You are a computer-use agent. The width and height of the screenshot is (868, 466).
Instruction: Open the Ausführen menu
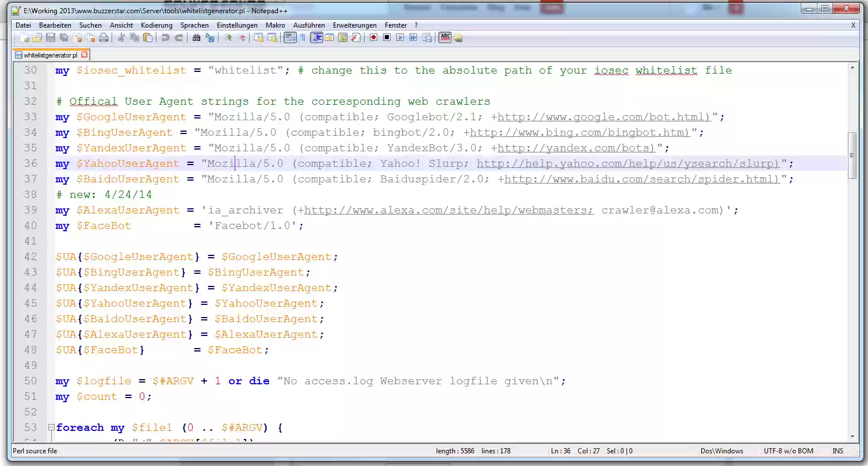(x=309, y=25)
